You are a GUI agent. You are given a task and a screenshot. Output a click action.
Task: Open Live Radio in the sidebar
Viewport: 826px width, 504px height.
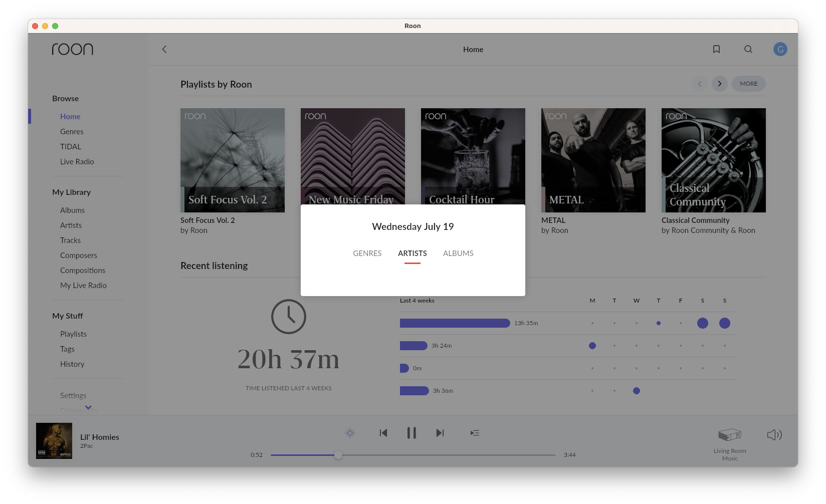click(x=77, y=161)
